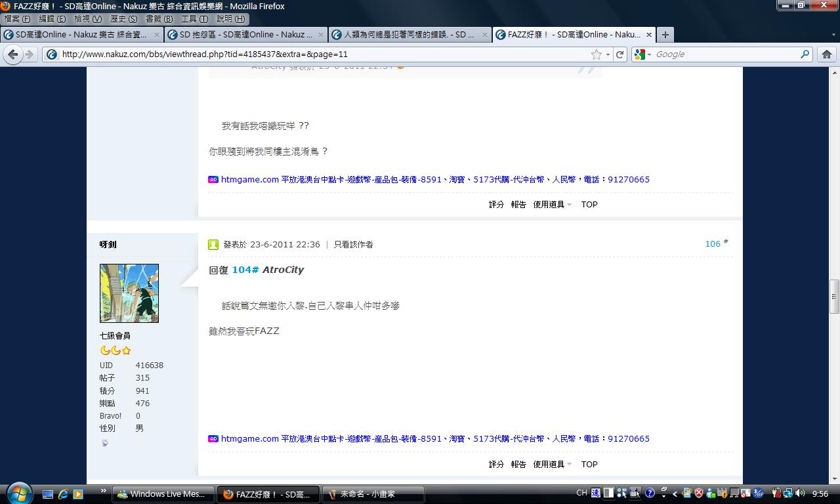
Task: Open the 書籤 (B) menu
Action: tap(159, 19)
